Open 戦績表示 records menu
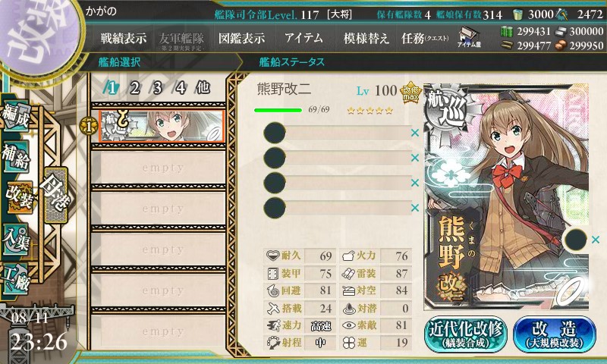The width and height of the screenshot is (607, 364). click(x=124, y=38)
